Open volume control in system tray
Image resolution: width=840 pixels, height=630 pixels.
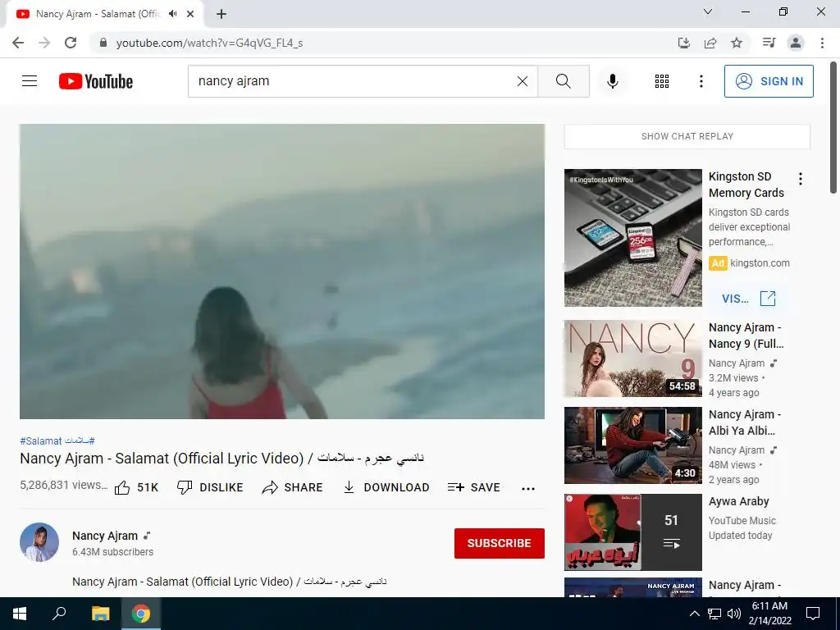click(734, 614)
